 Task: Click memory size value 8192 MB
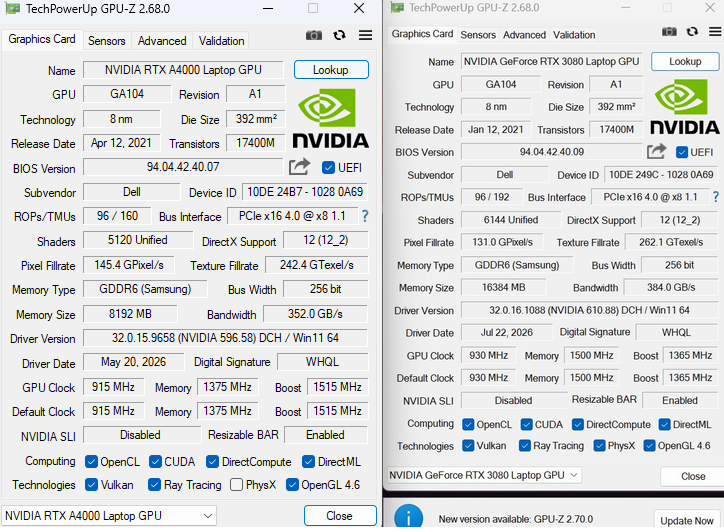click(130, 314)
